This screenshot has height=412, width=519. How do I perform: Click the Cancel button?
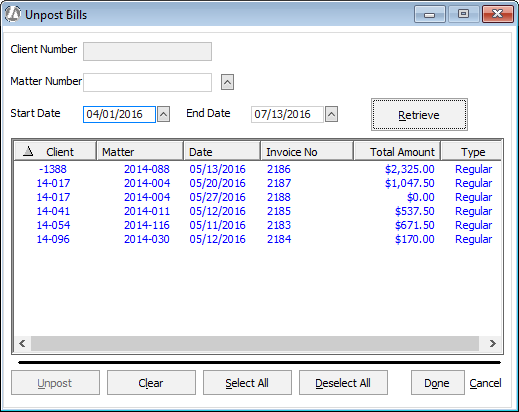485,383
